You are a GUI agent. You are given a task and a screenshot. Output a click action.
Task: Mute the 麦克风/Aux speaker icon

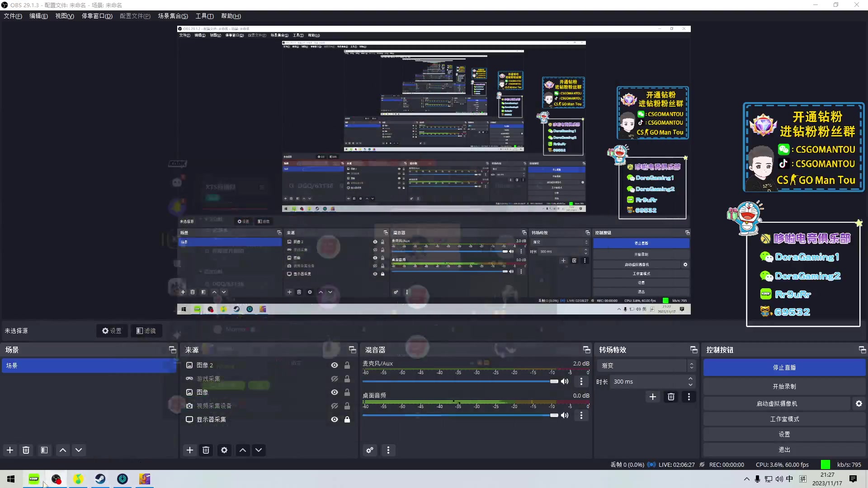[565, 381]
